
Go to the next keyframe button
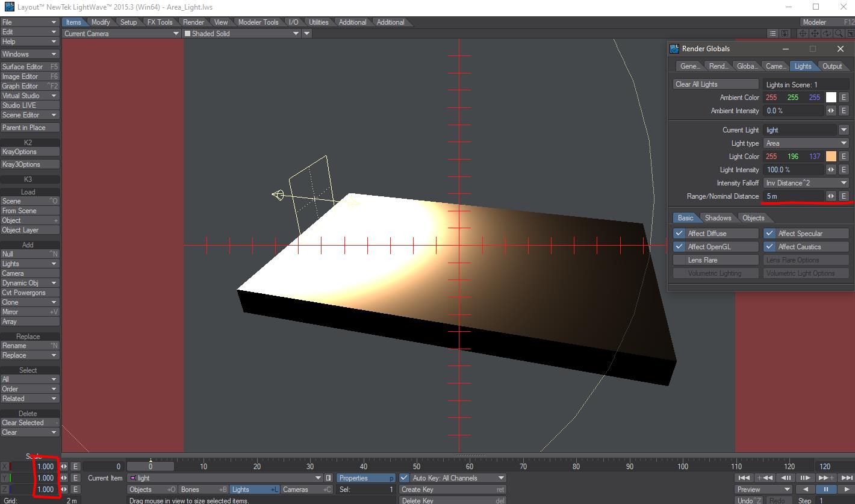pos(825,478)
